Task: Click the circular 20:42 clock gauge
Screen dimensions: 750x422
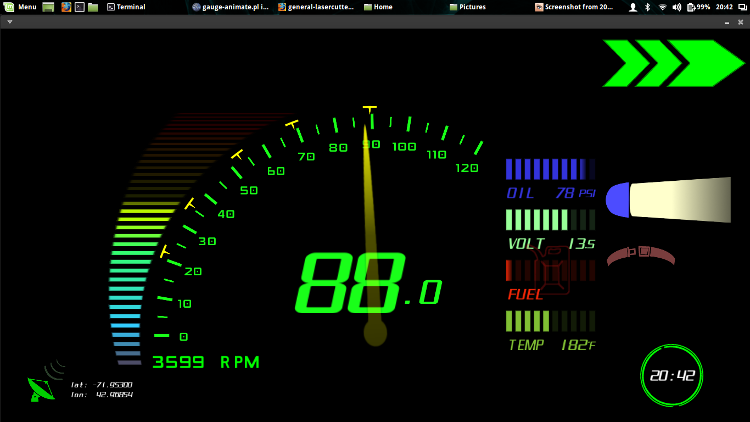Action: tap(671, 375)
